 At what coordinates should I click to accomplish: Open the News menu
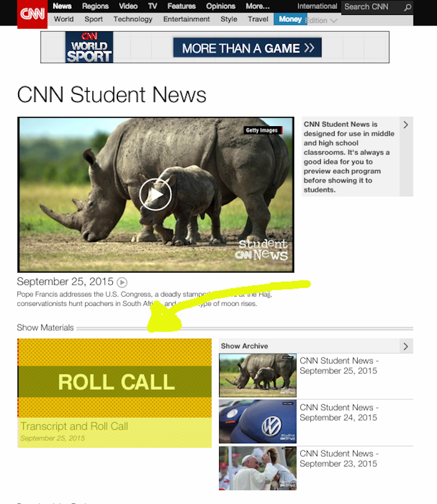tap(62, 6)
